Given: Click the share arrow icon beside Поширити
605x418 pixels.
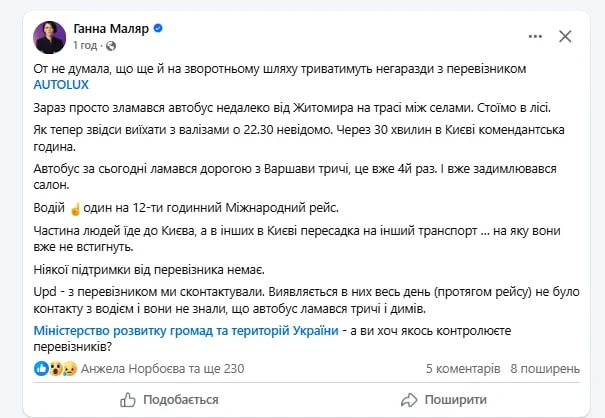Looking at the screenshot, I should tap(409, 400).
